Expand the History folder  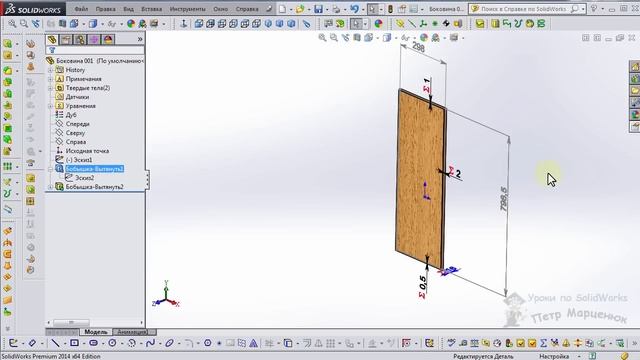[x=51, y=70]
